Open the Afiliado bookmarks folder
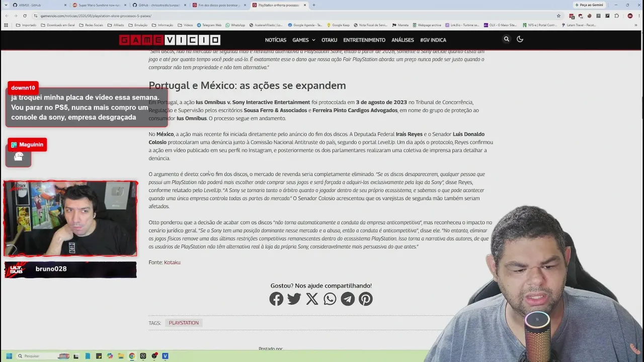 click(116, 25)
